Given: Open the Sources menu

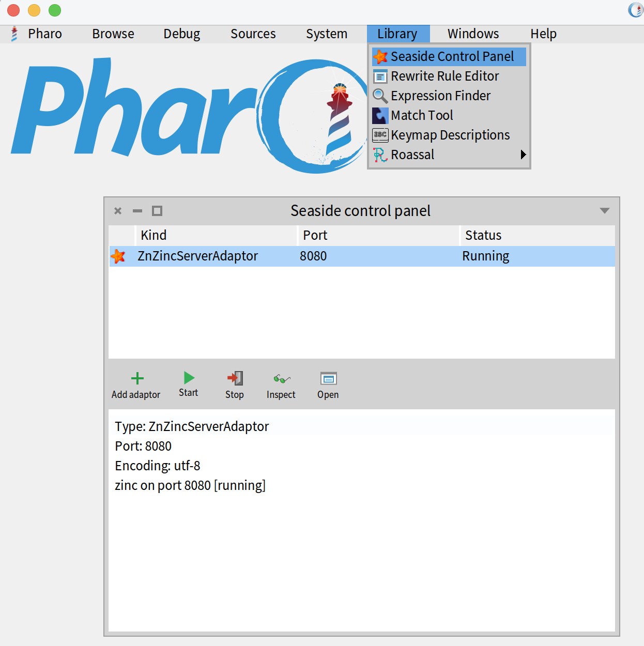Looking at the screenshot, I should point(253,34).
